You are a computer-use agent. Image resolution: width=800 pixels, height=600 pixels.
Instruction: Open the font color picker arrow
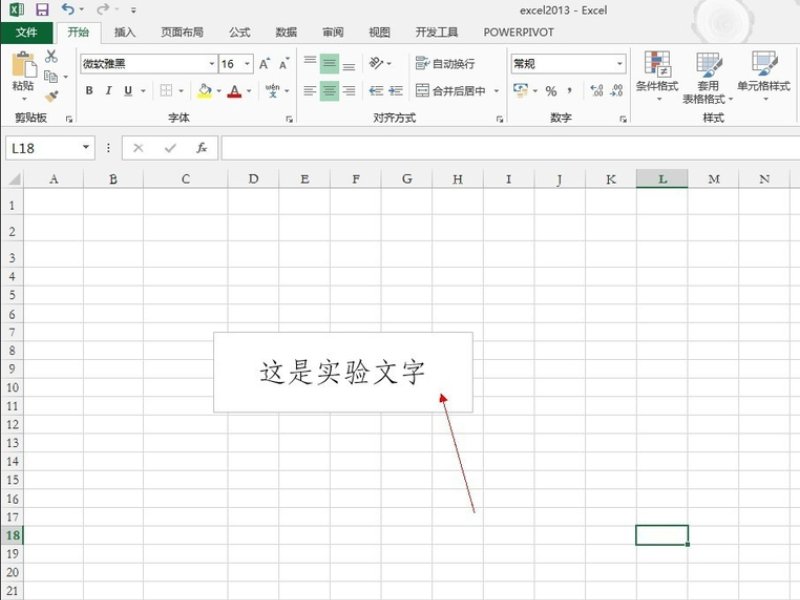point(246,91)
